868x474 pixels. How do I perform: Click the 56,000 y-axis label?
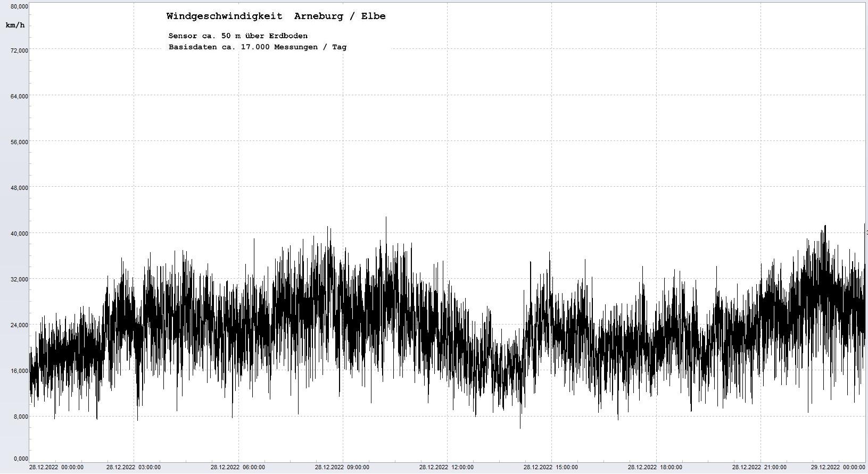(x=20, y=142)
